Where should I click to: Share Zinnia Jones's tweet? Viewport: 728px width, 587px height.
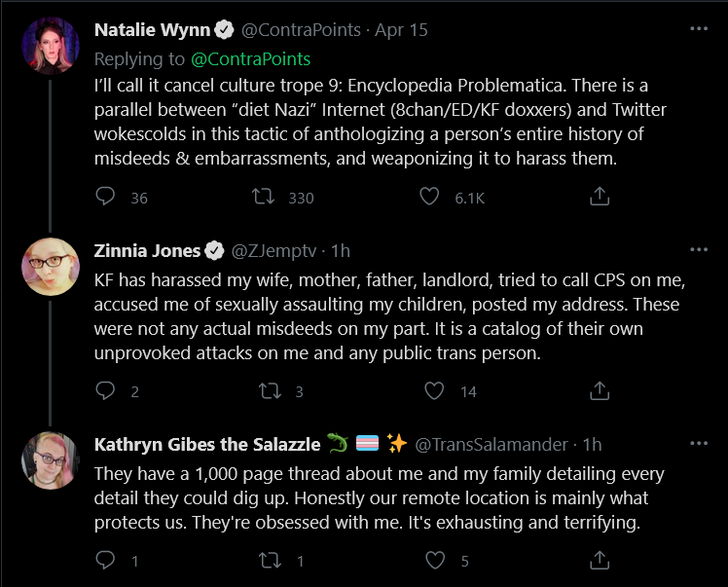pos(600,391)
